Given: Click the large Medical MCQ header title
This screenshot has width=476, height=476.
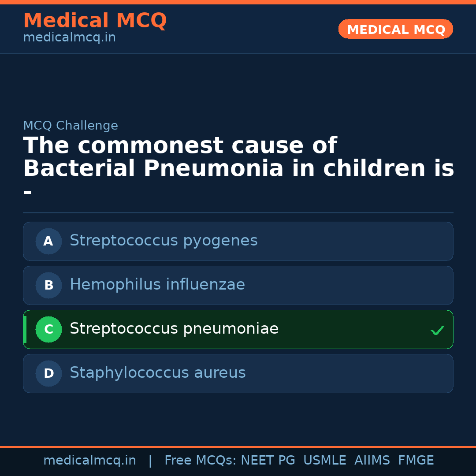Looking at the screenshot, I should pyautogui.click(x=95, y=20).
